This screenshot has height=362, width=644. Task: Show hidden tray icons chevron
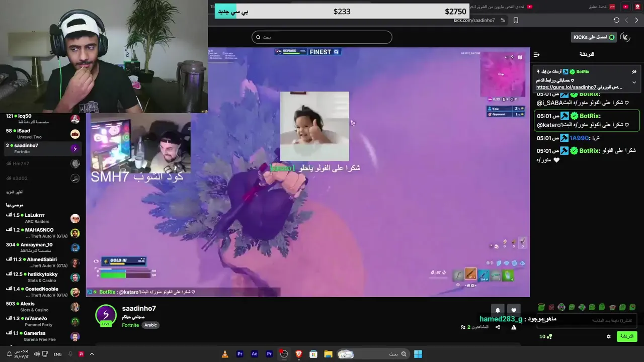pos(92,354)
